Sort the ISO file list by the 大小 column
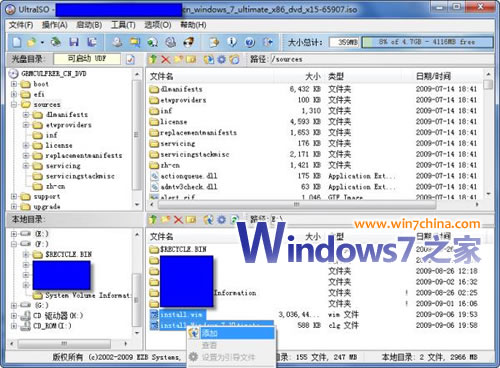Screen dimensions: 500x368 point(299,76)
